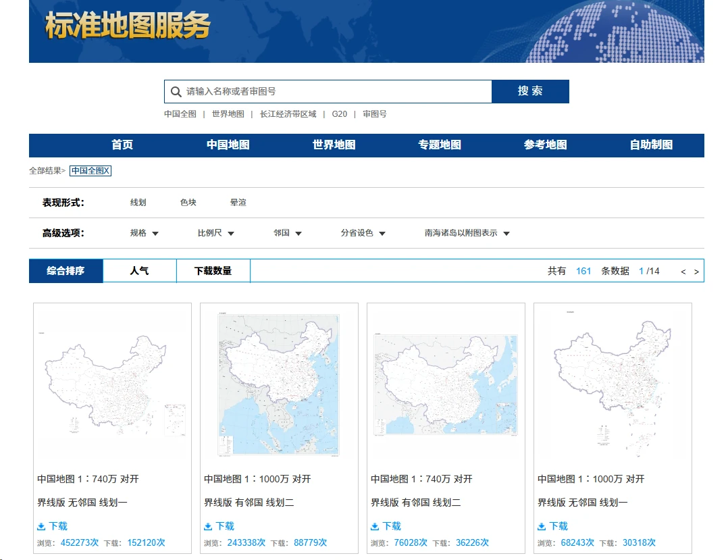Click download icon for 1:1000万 无邻国 map
728x560 pixels.
(x=542, y=526)
